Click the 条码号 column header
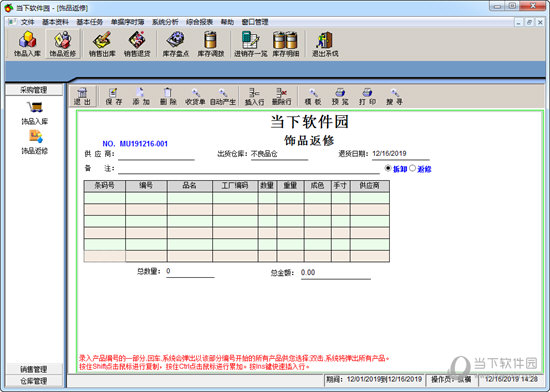The image size is (550, 392). pos(104,186)
